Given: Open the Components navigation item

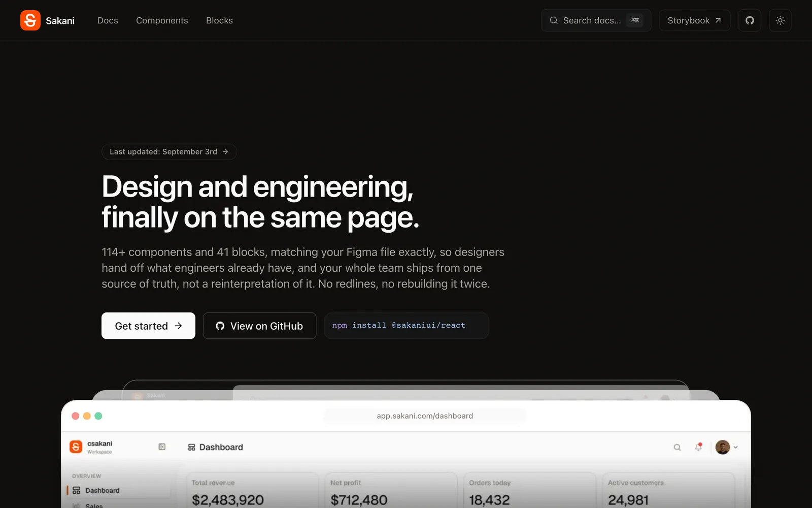Looking at the screenshot, I should point(162,20).
